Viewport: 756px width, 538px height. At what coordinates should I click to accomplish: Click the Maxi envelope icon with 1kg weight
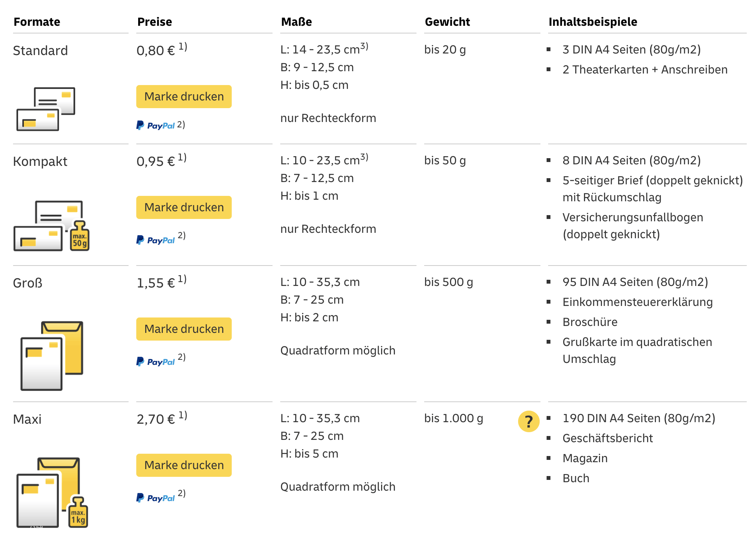[52, 493]
